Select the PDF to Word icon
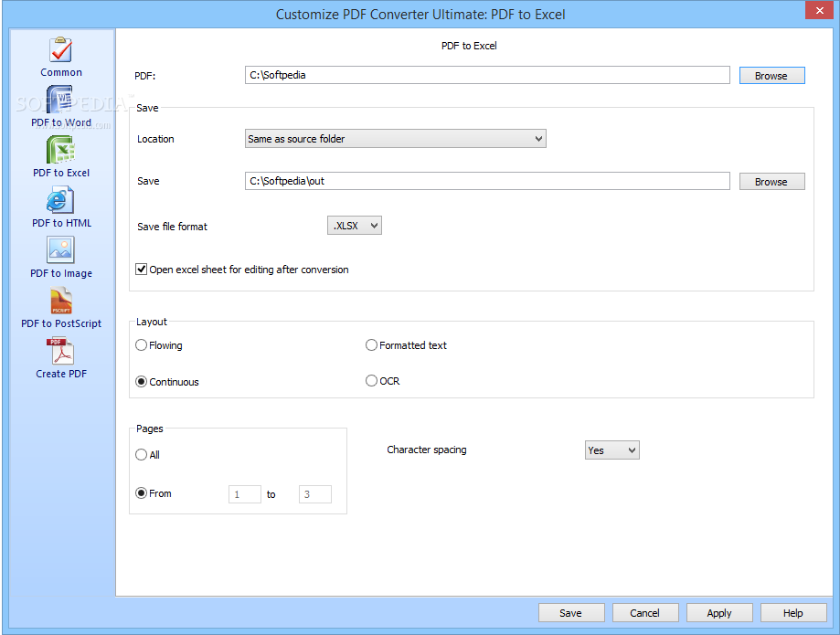 coord(60,101)
